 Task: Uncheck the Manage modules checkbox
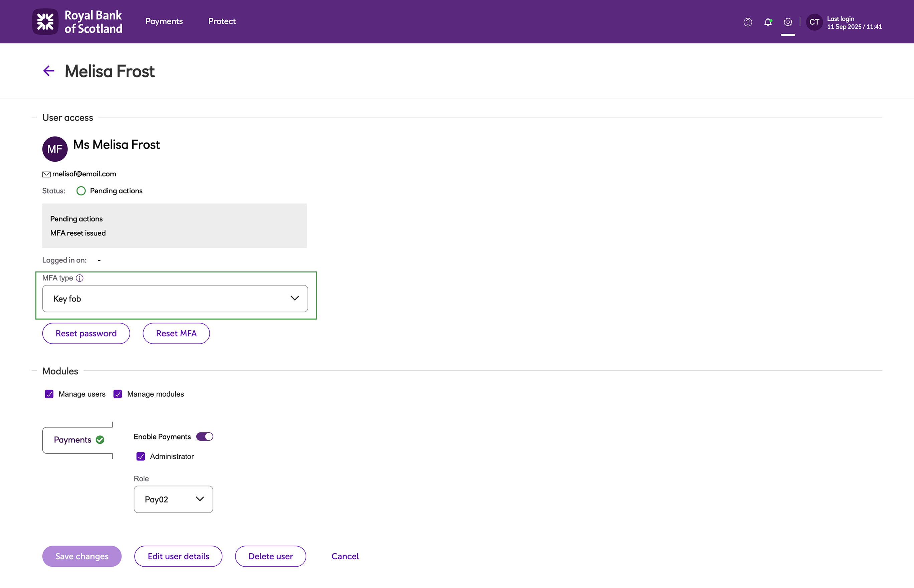click(118, 394)
